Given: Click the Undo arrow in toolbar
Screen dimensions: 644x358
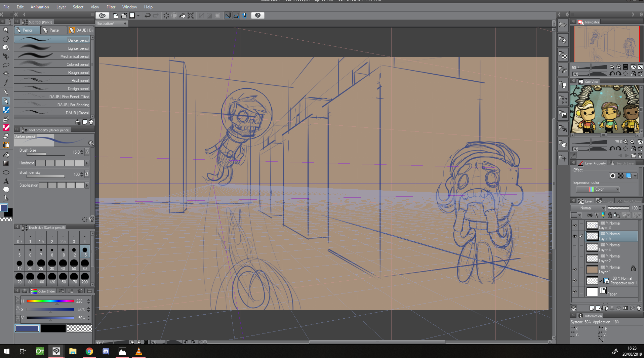Looking at the screenshot, I should (147, 15).
